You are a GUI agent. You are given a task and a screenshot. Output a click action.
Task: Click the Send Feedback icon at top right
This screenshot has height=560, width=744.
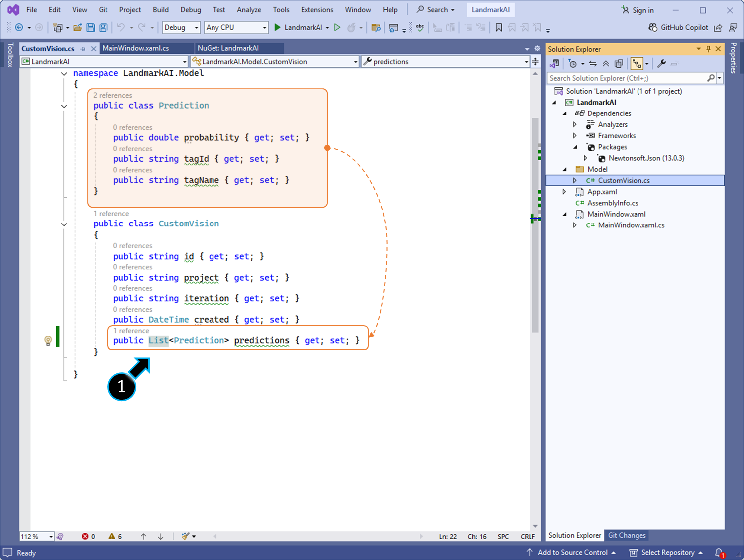[x=733, y=28]
